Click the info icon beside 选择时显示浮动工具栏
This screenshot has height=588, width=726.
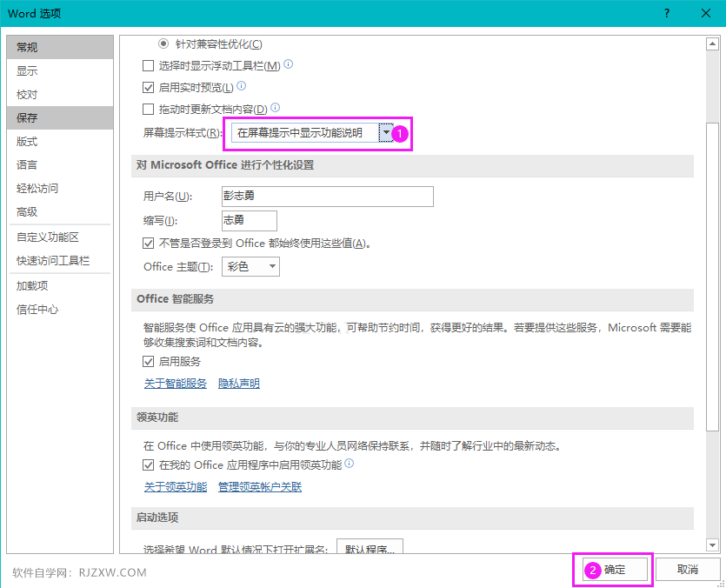pos(287,64)
